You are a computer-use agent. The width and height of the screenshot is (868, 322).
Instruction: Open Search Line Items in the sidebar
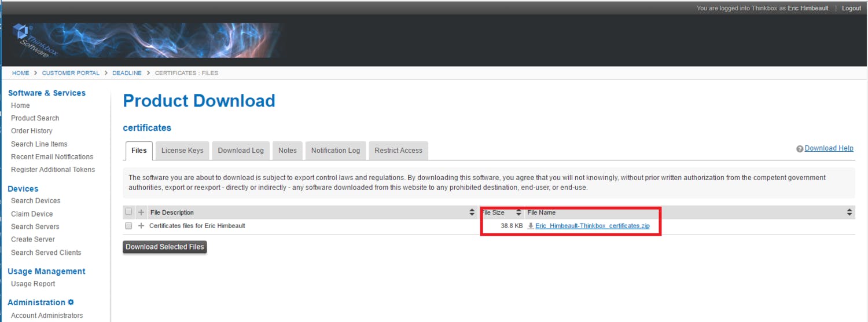pyautogui.click(x=39, y=144)
